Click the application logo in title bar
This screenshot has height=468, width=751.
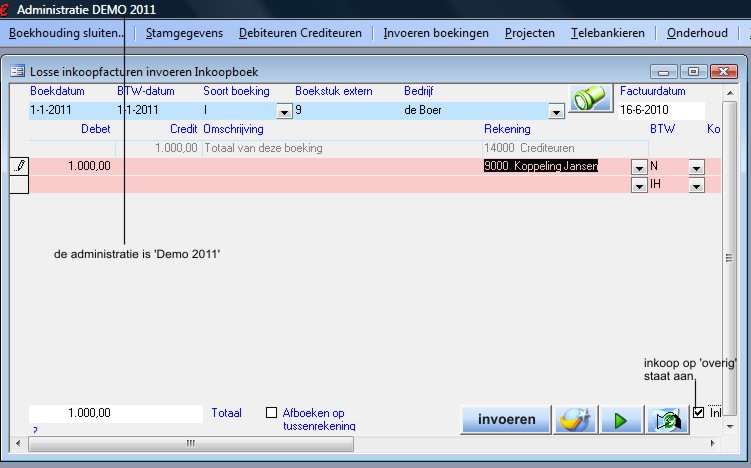click(6, 9)
